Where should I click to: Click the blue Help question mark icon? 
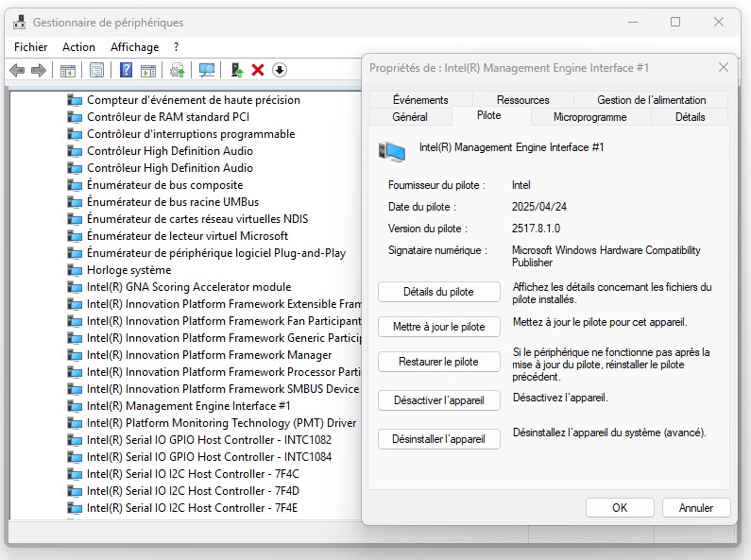pos(125,70)
